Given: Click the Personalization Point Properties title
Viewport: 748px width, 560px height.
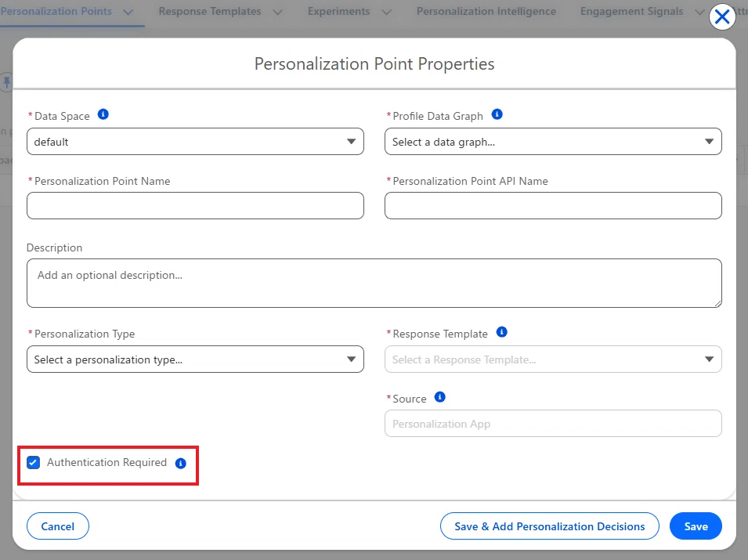Looking at the screenshot, I should (x=374, y=64).
